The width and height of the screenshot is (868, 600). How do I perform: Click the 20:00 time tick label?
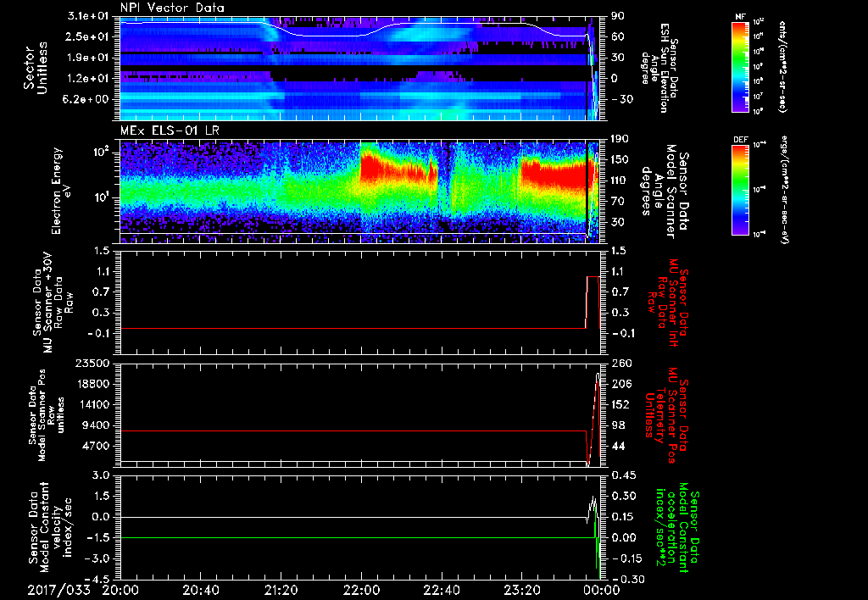point(120,589)
